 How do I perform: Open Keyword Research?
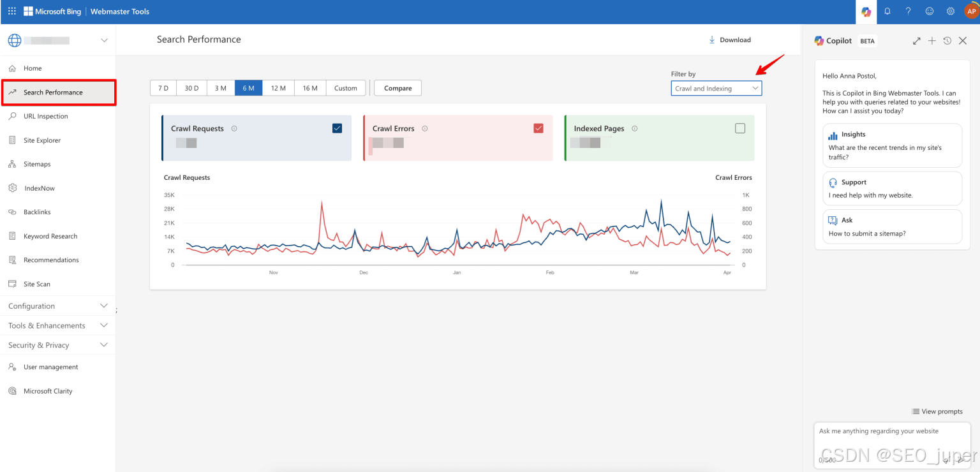(57, 236)
